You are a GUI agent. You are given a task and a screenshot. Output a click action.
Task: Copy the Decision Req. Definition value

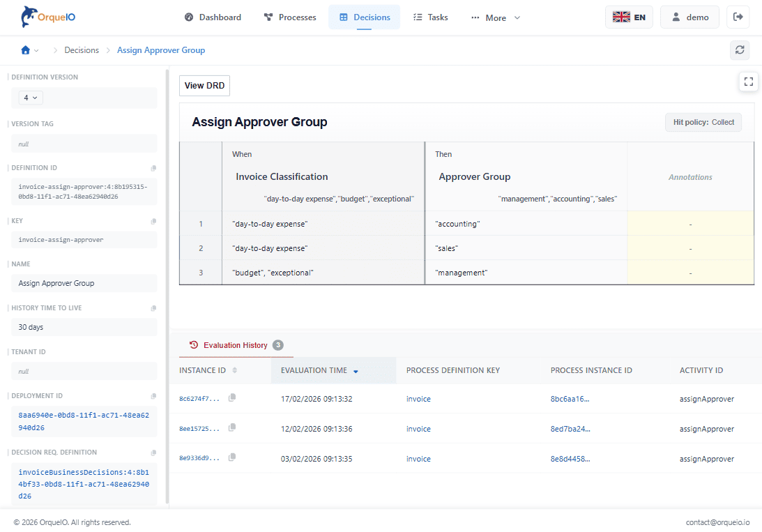click(153, 453)
